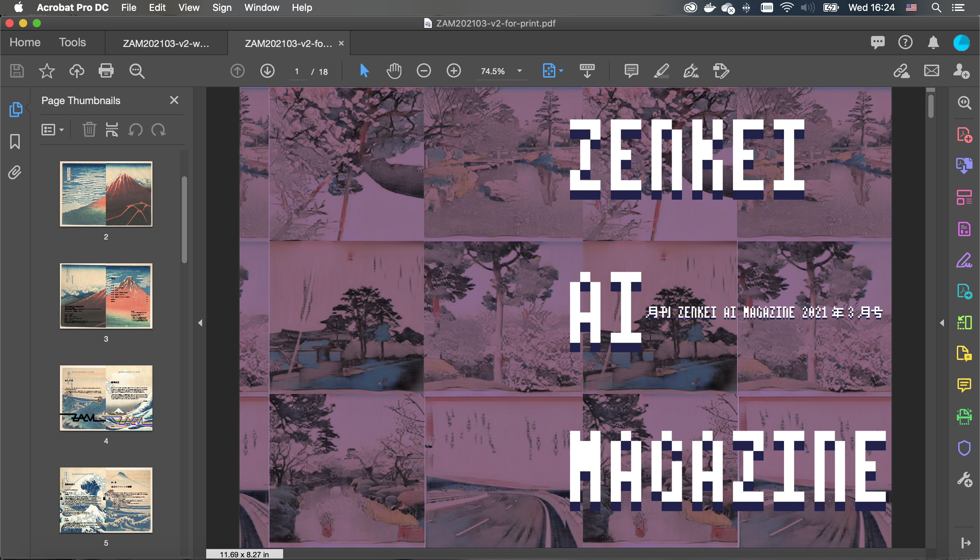The width and height of the screenshot is (980, 560).
Task: Open the Comment tool yellow bubble
Action: [x=964, y=384]
